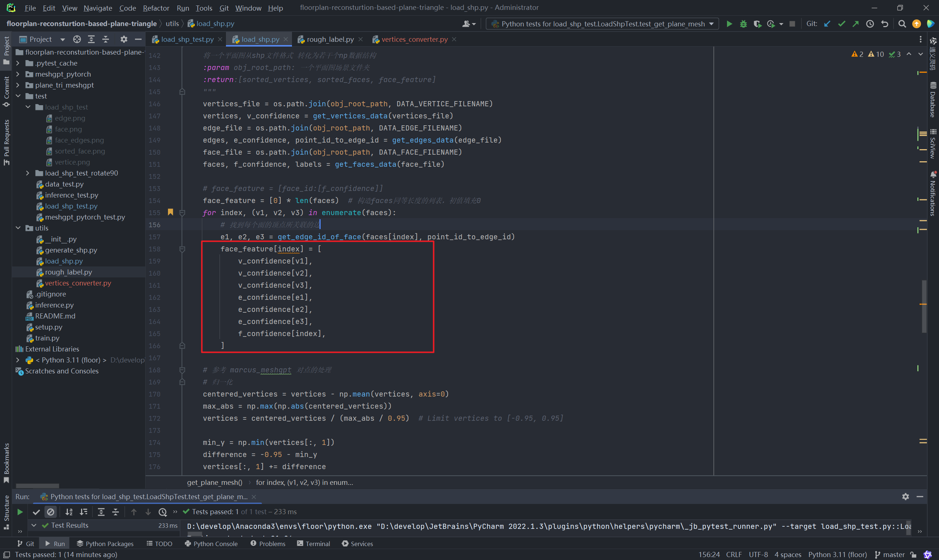The image size is (939, 560).
Task: Run with coverage icon
Action: (x=757, y=24)
